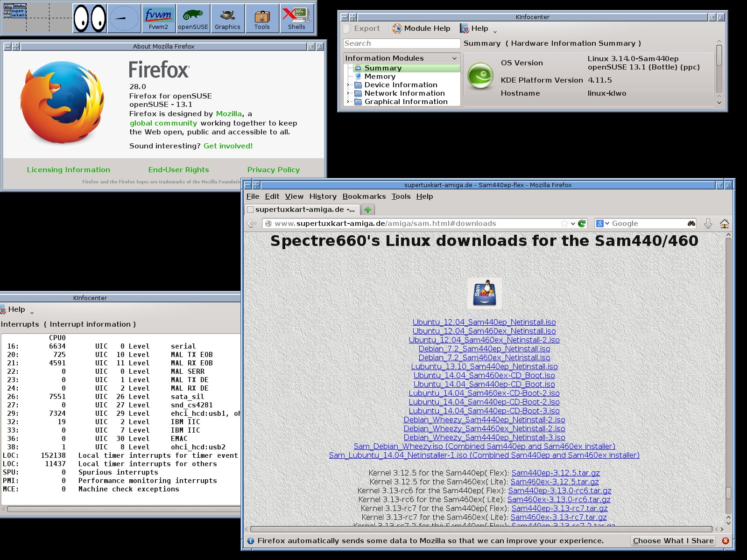This screenshot has height=560, width=747.
Task: Reload the page in Firefox
Action: pos(582,224)
